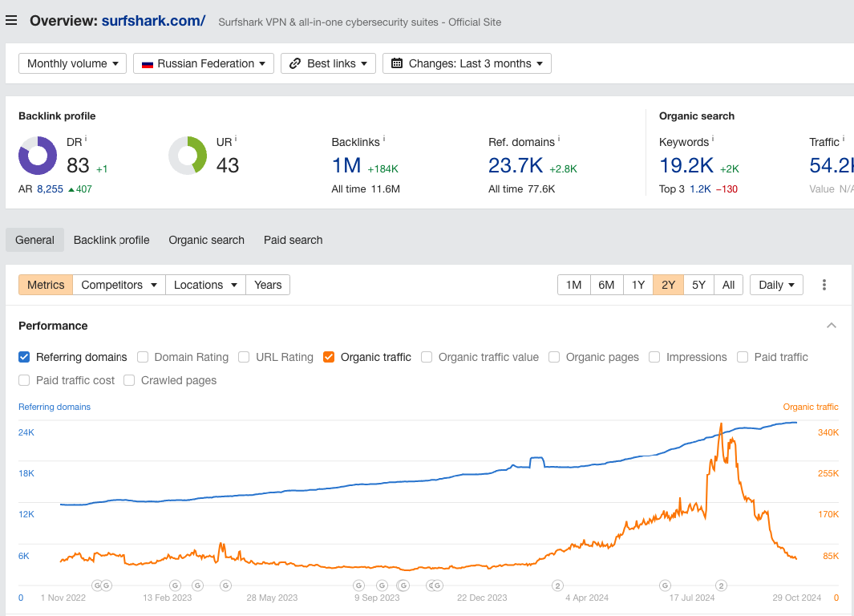The image size is (854, 616).
Task: Expand the Daily interval dropdown
Action: 775,285
